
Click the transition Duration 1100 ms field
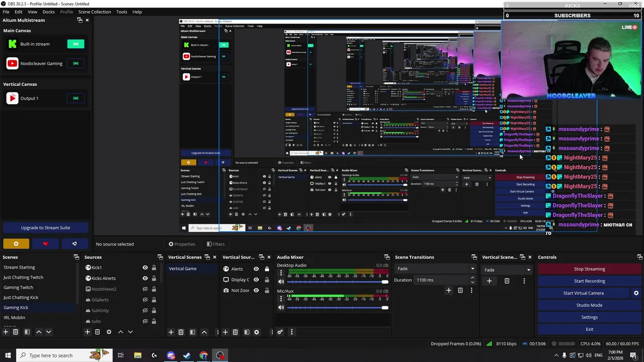pos(445,280)
